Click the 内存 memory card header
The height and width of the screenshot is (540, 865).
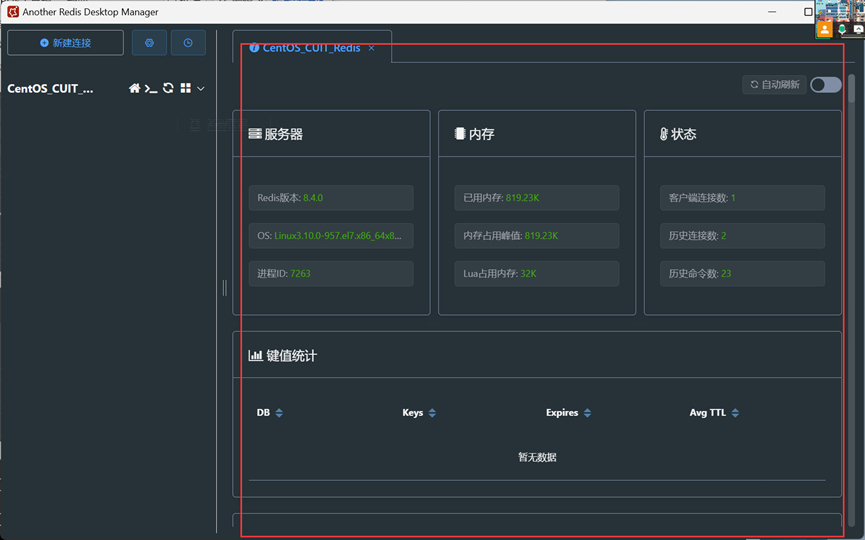point(537,134)
